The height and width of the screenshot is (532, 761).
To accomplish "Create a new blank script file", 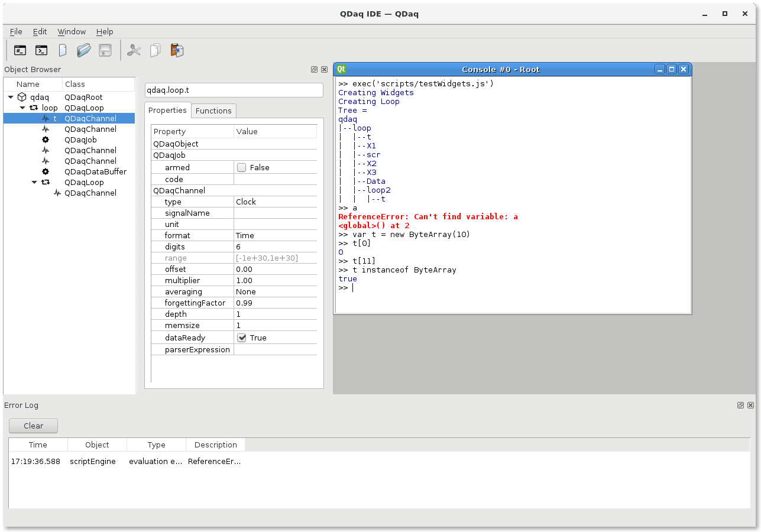I will pos(62,50).
